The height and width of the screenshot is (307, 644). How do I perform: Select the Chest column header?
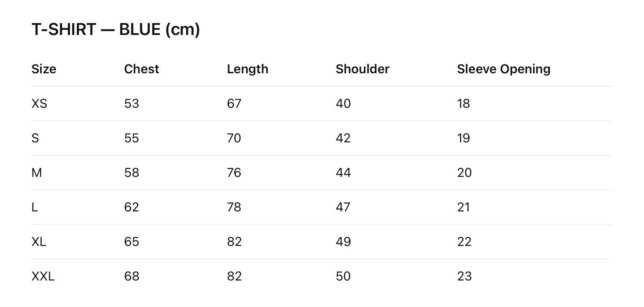click(142, 69)
